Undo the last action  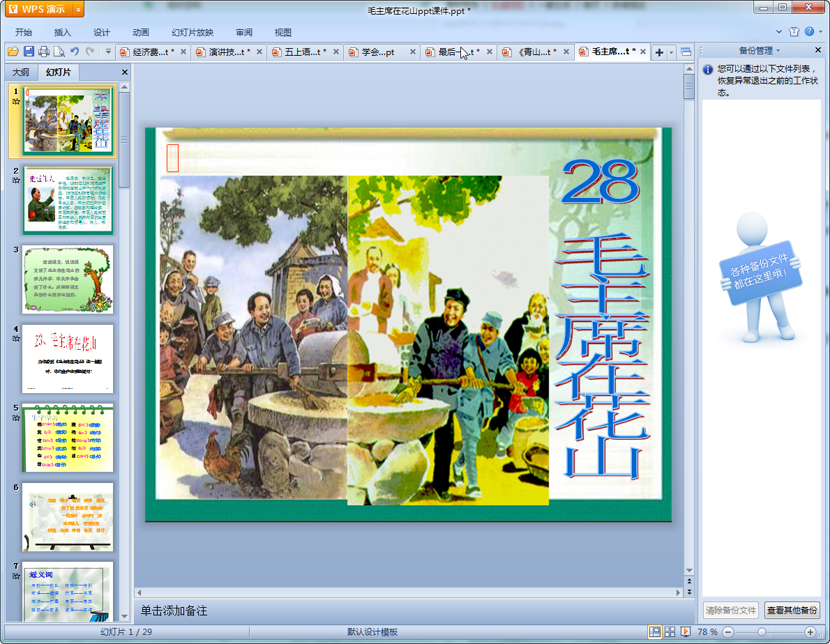(75, 52)
